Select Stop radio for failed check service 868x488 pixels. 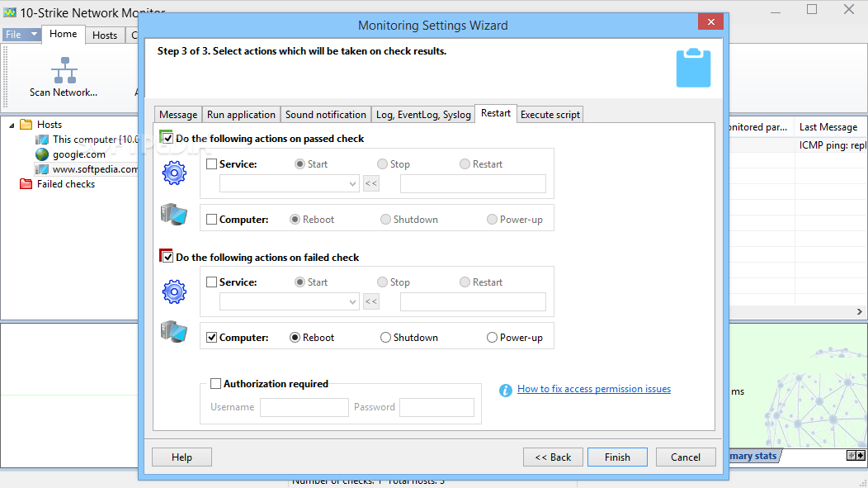tap(382, 282)
